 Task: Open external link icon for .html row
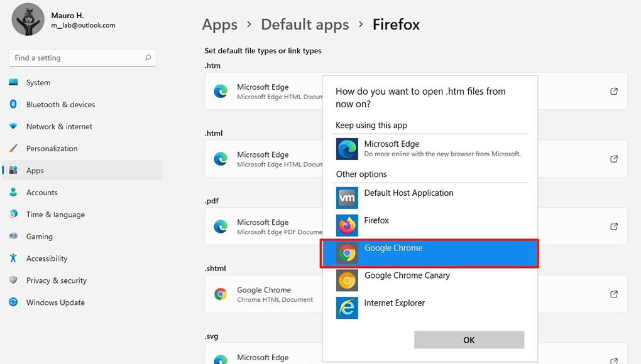pyautogui.click(x=613, y=159)
